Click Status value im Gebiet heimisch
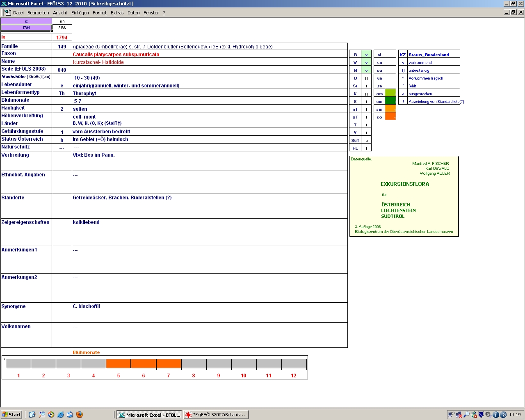Image resolution: width=525 pixels, height=420 pixels. point(100,139)
